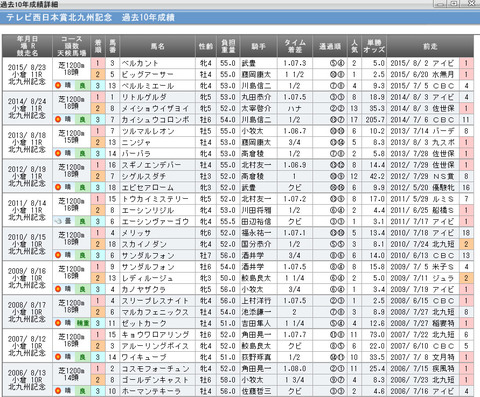Viewport: 480px width, 397px height.
Task: Select horse name ツルマルレオン
Action: (x=148, y=131)
